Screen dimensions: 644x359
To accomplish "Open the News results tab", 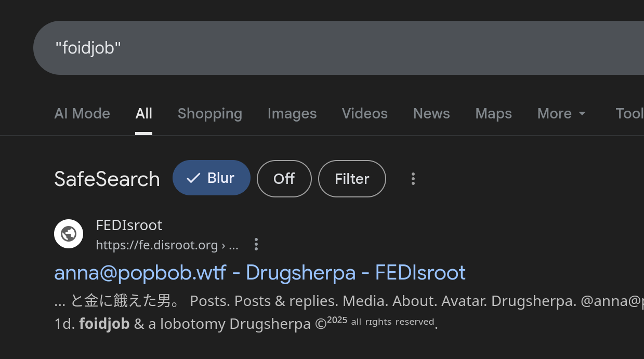I will point(431,113).
